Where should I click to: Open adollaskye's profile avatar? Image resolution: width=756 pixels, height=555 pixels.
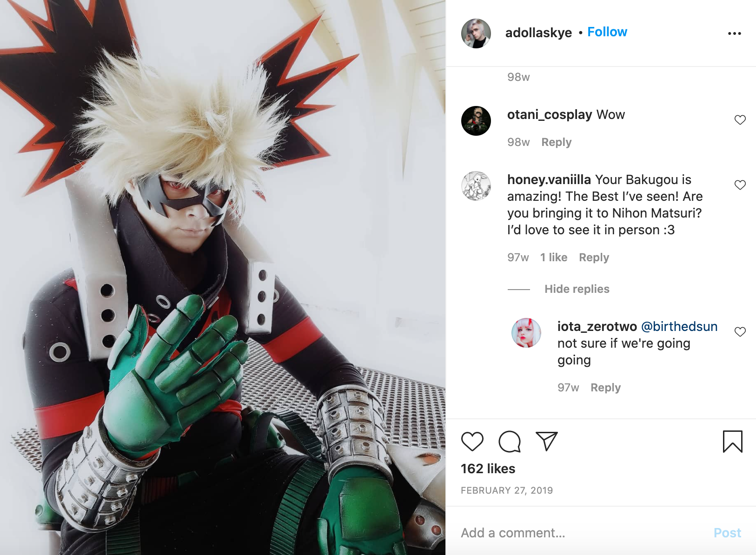(476, 33)
